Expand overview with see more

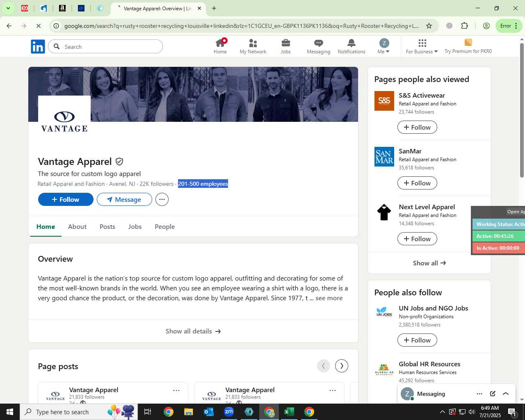click(329, 298)
